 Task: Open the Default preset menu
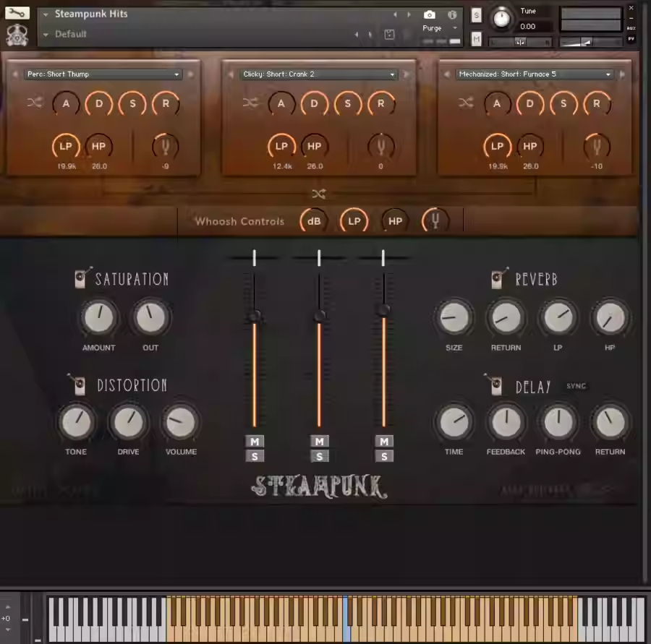coord(71,34)
